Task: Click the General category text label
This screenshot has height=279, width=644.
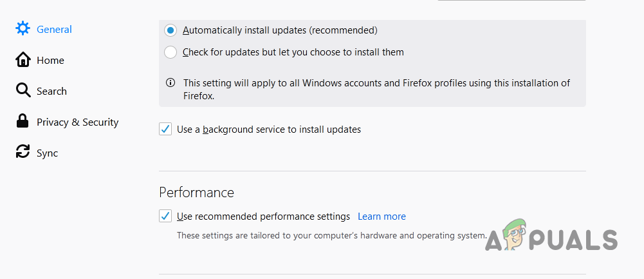Action: click(54, 30)
